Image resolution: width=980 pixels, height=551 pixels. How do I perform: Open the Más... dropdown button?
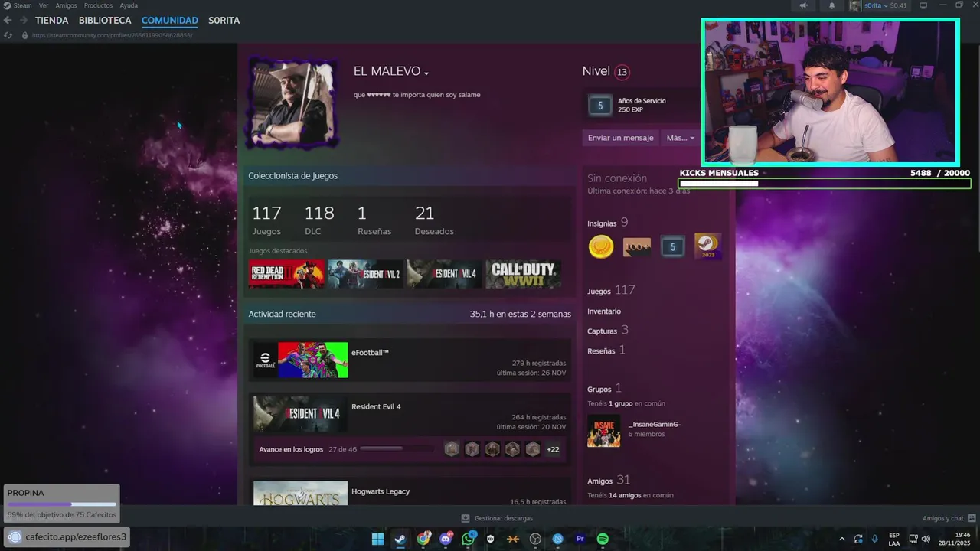point(680,138)
